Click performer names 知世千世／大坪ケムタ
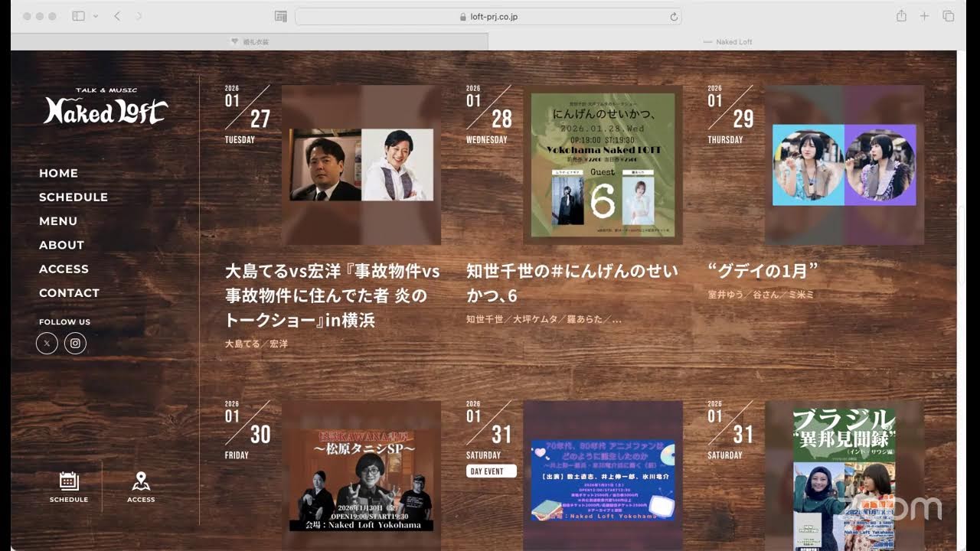 tap(544, 319)
